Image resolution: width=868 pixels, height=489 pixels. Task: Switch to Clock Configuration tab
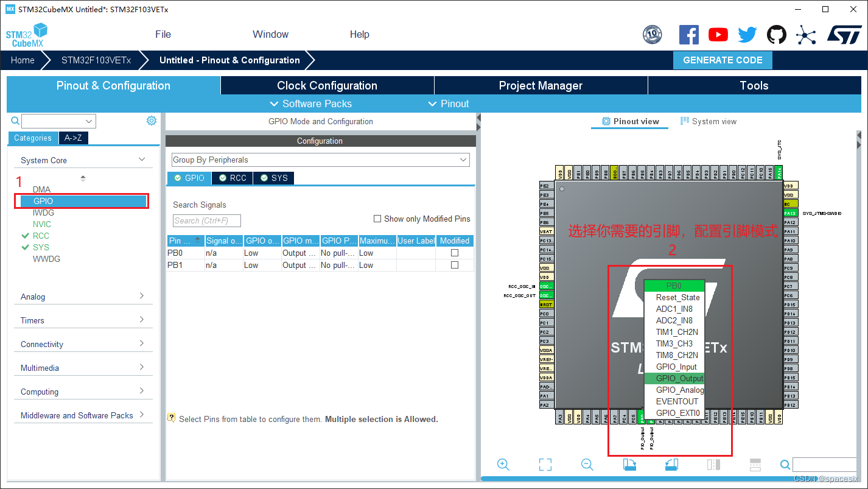coord(327,85)
